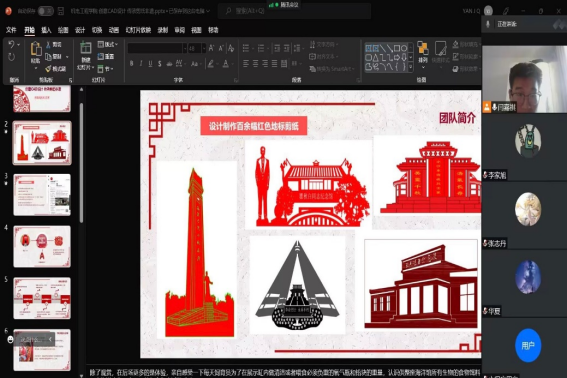Apply Bold formatting with the B icon
This screenshot has width=567, height=378.
coord(131,64)
